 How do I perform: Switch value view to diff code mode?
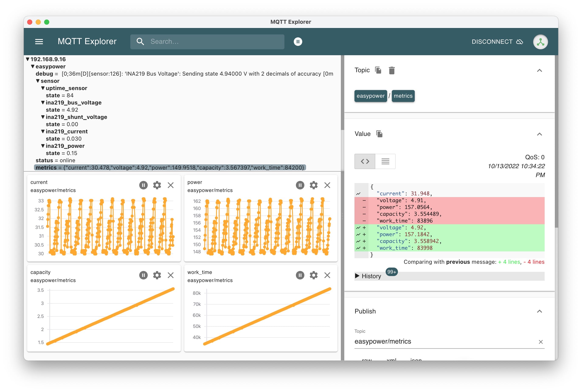(x=365, y=162)
